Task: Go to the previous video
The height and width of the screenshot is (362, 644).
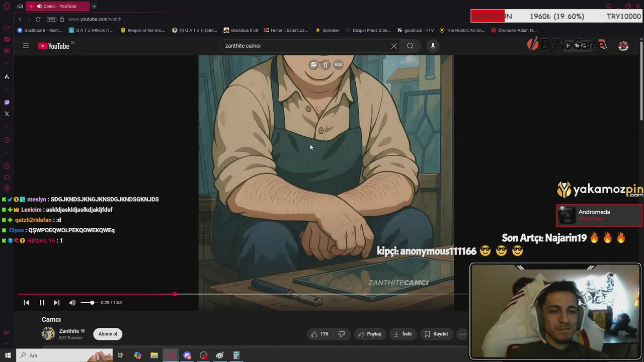Action: 27,303
